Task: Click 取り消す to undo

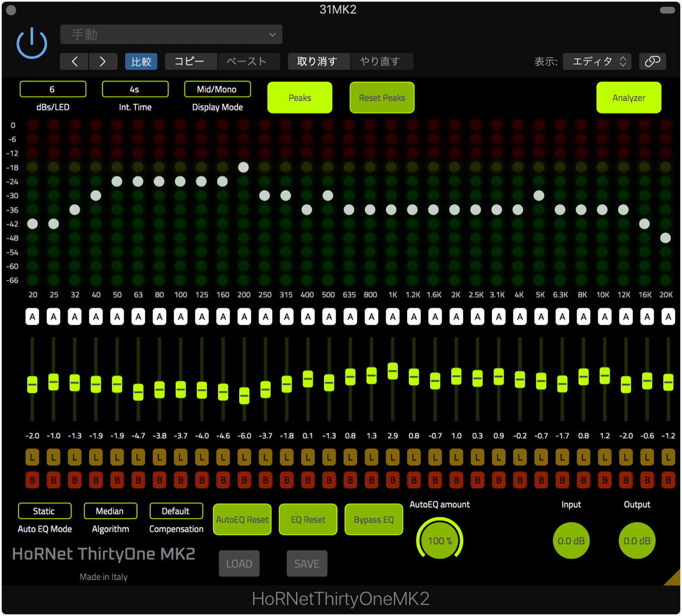Action: click(x=319, y=61)
